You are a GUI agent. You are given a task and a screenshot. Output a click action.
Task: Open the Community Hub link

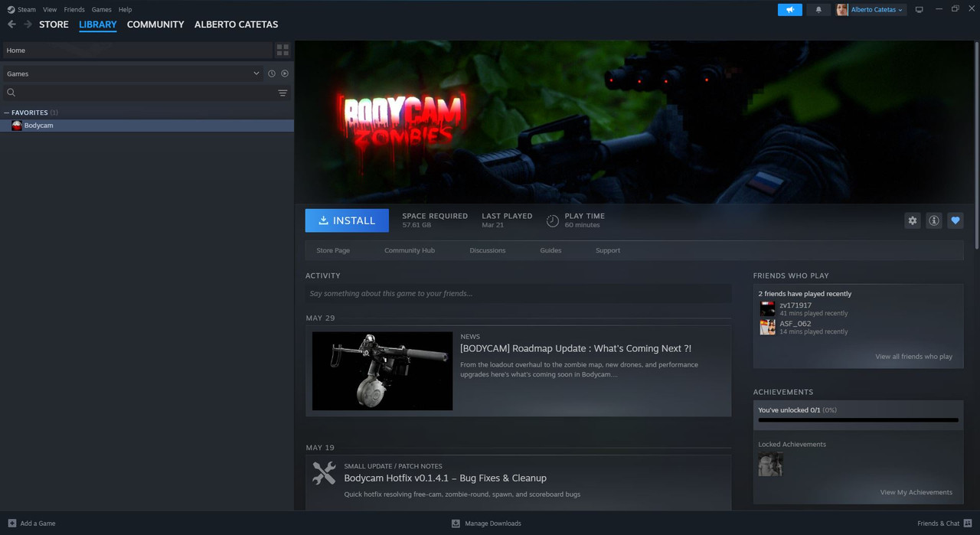click(x=410, y=250)
